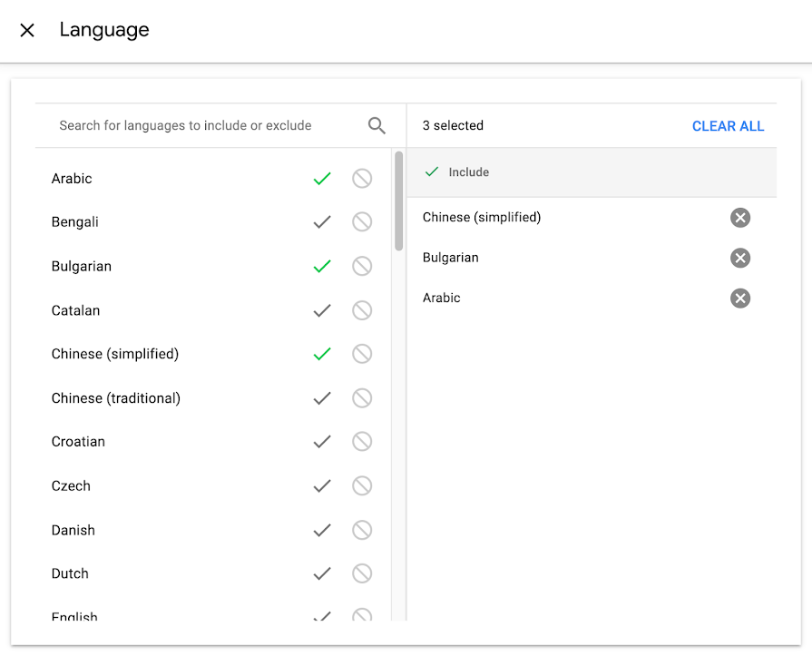This screenshot has width=812, height=656.
Task: Include Danish with its checkmark
Action: [322, 530]
